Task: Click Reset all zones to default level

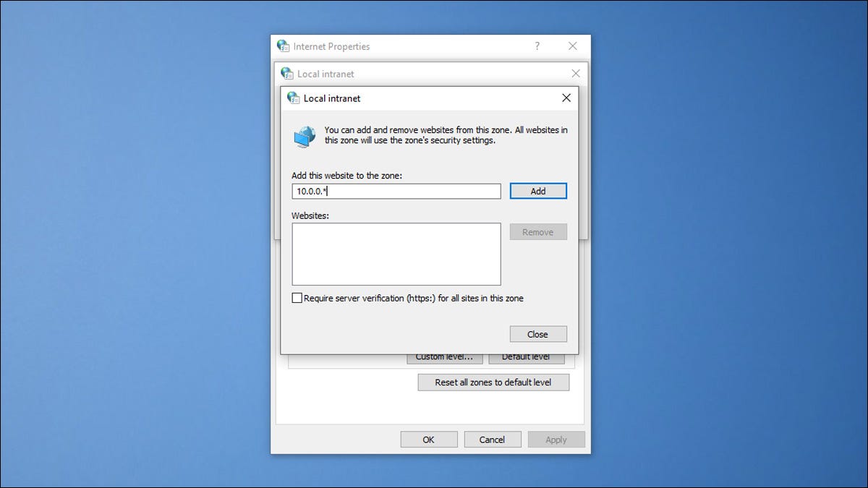Action: point(493,382)
